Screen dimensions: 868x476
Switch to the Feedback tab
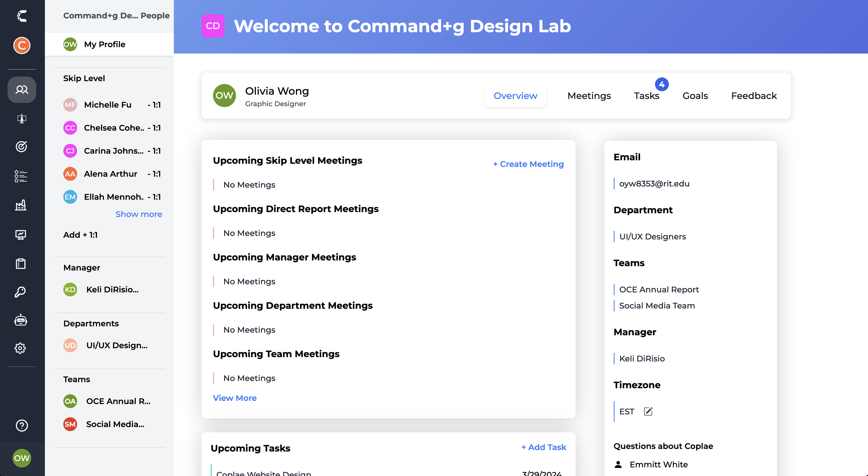753,96
